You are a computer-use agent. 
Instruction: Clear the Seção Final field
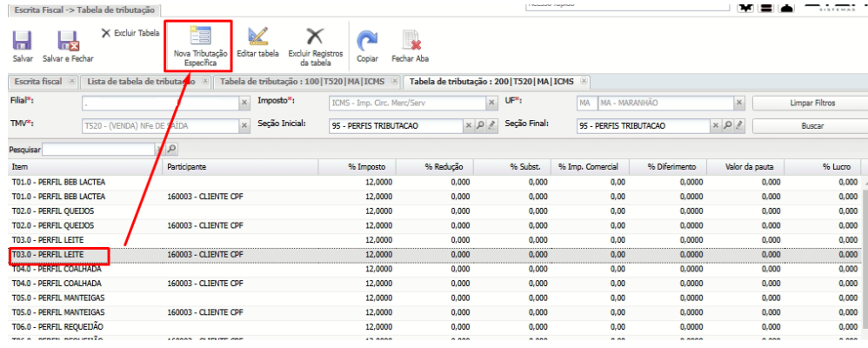(x=718, y=126)
